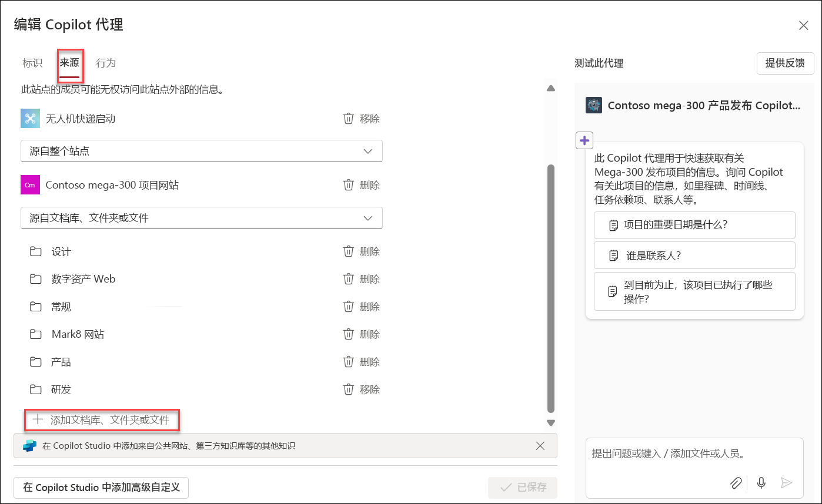Select prompt 到目前为止,该项目已执行了哪些操作?

[x=694, y=291]
